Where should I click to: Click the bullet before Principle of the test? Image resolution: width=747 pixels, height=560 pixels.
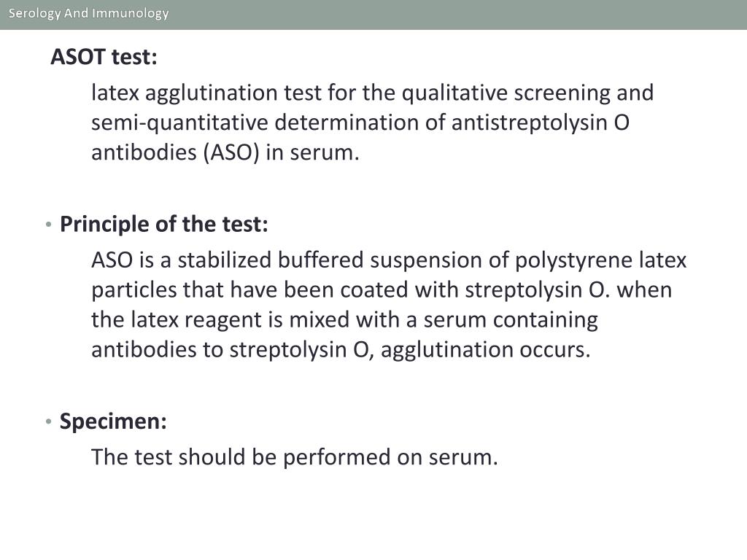(x=48, y=225)
